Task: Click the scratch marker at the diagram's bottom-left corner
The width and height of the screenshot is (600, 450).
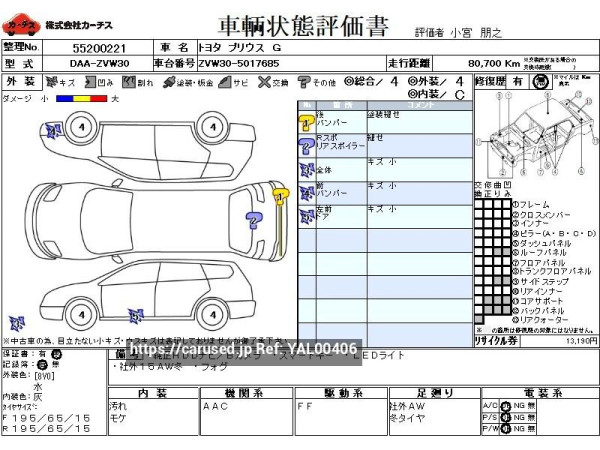Action: [17, 322]
